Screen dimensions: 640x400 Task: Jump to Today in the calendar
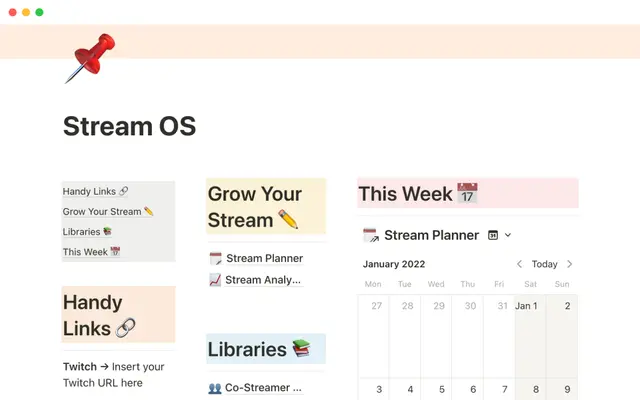point(544,264)
